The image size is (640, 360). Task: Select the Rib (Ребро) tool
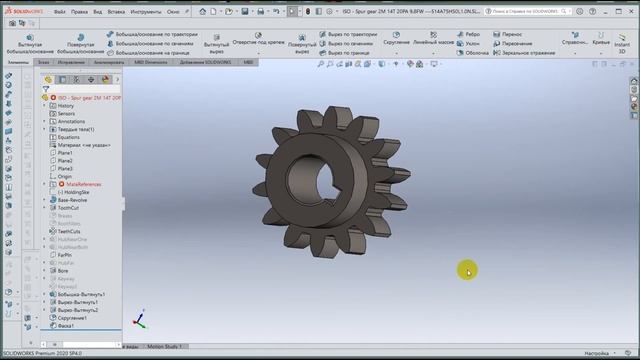coord(468,34)
